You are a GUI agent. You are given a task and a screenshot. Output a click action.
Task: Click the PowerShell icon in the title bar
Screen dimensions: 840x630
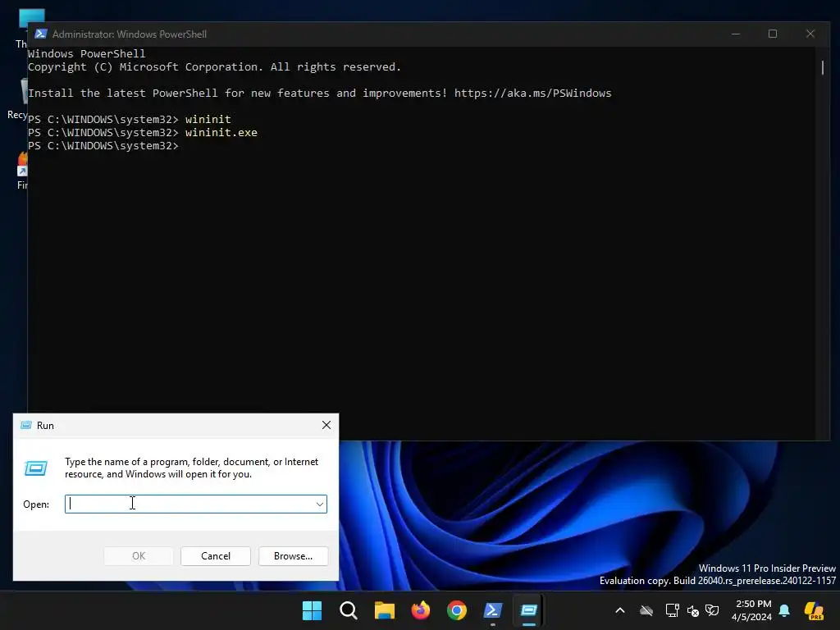click(x=41, y=34)
